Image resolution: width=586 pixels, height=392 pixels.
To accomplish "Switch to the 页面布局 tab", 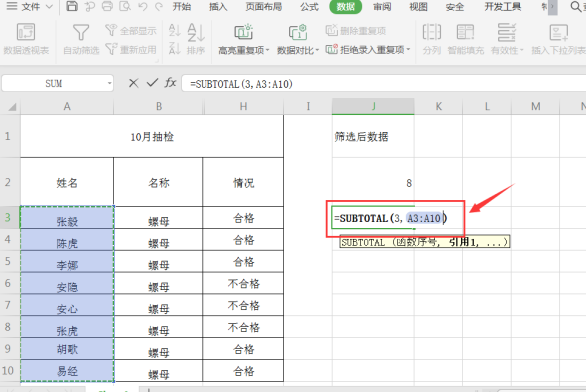I will tap(264, 6).
